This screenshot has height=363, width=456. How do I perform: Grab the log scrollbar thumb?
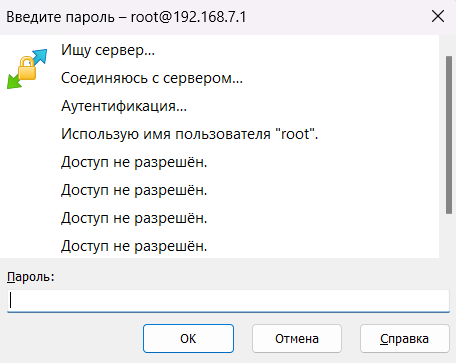point(449,135)
